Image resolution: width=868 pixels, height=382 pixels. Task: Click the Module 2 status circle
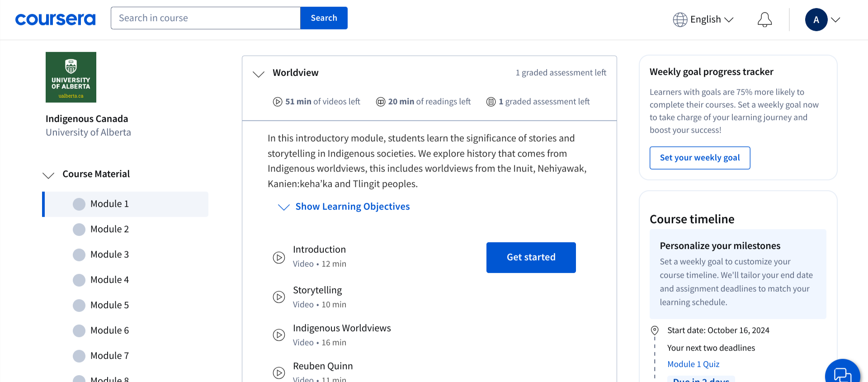pos(79,230)
